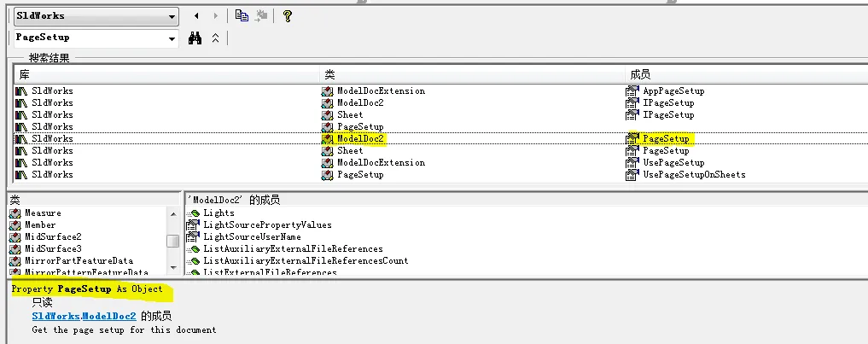
Task: Select ModelDocExtension class in AppPageSetup row
Action: (381, 90)
